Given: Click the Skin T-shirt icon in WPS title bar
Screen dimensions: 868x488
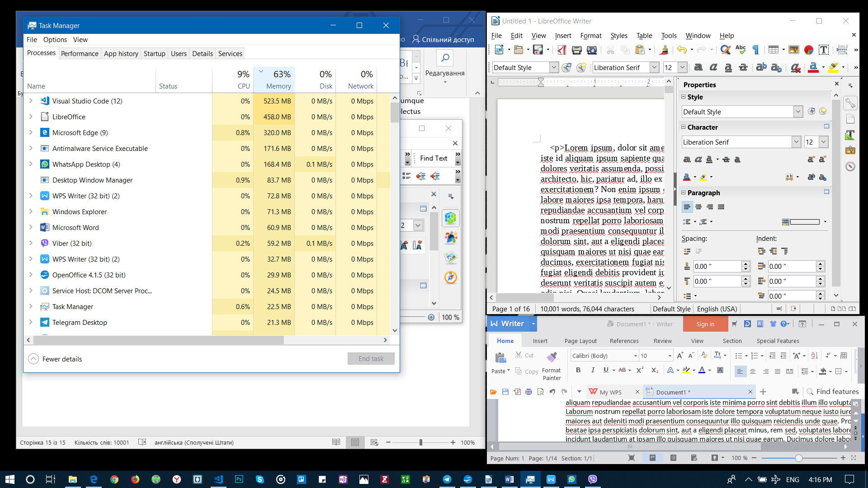Looking at the screenshot, I should [773, 324].
